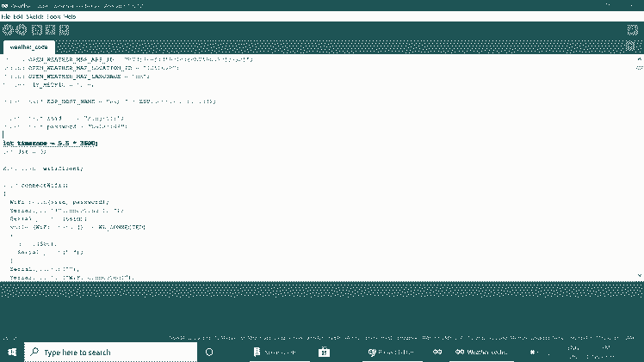This screenshot has width=644, height=362.
Task: Select the weather_code tab
Action: coord(28,46)
